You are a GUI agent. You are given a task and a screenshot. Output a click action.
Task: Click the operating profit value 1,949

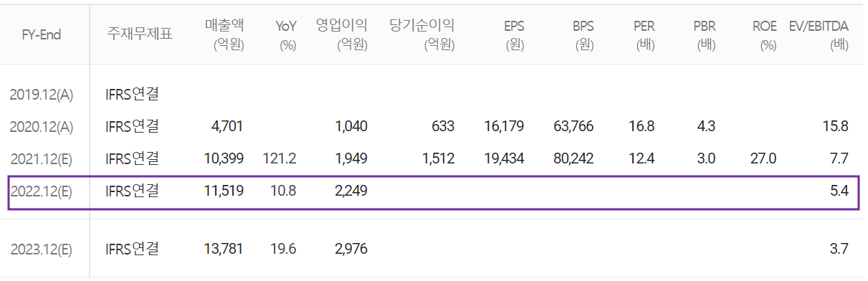coord(350,158)
